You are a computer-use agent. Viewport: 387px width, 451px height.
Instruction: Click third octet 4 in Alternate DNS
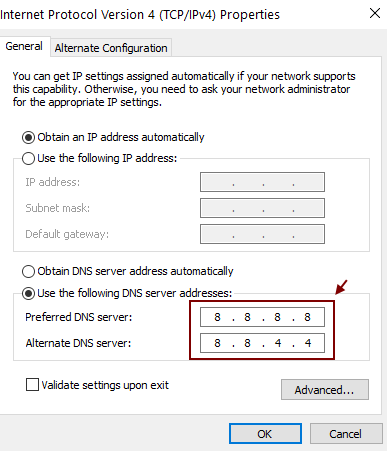pyautogui.click(x=278, y=343)
